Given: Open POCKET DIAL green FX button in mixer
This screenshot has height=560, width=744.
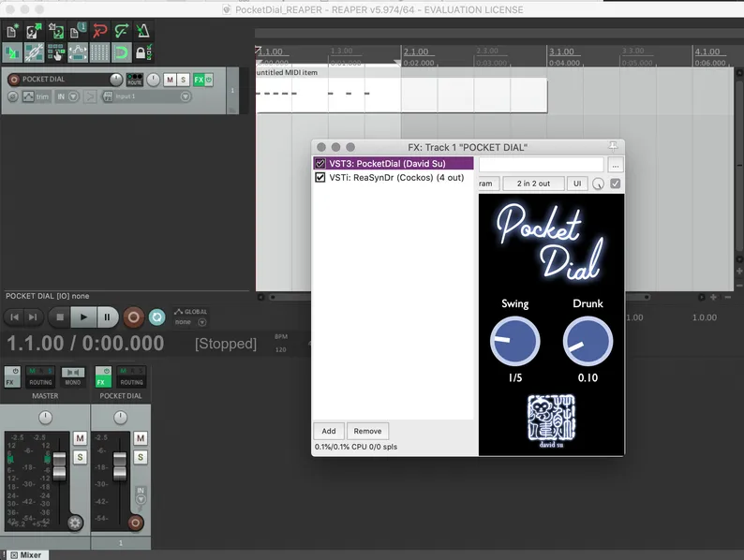Looking at the screenshot, I should coord(103,377).
